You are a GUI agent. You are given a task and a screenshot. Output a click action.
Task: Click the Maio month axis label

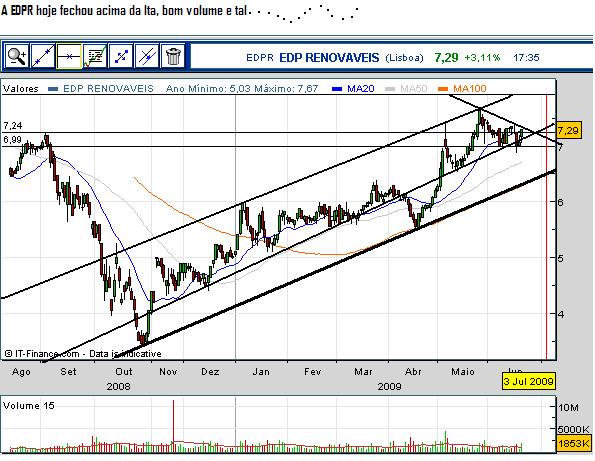(x=463, y=371)
